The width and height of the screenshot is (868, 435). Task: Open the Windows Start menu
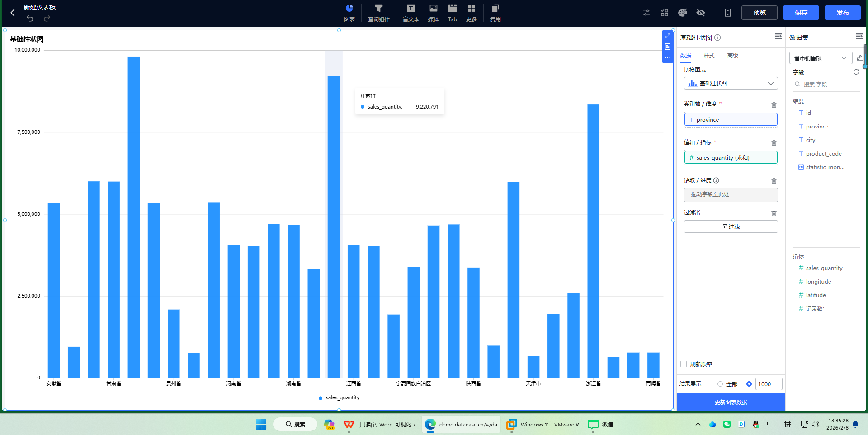pos(261,424)
